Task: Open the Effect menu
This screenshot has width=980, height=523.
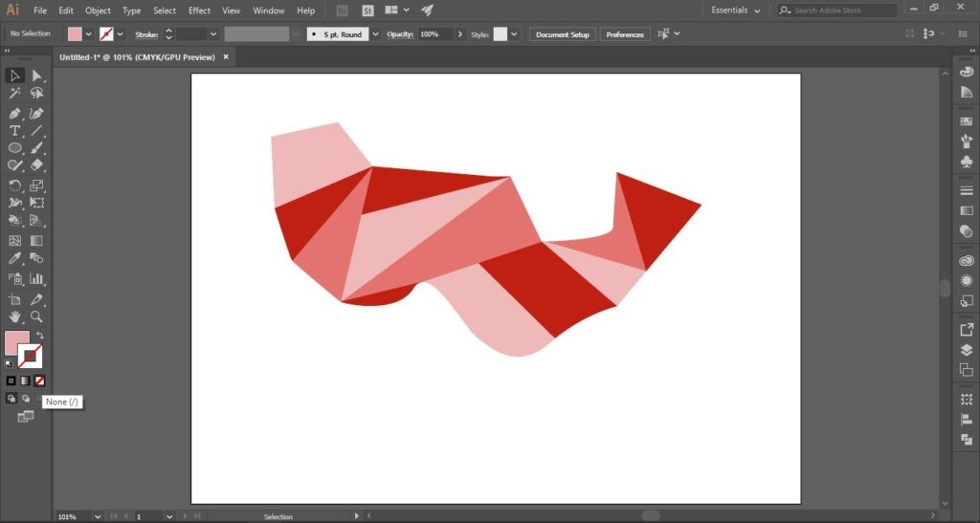Action: (199, 11)
